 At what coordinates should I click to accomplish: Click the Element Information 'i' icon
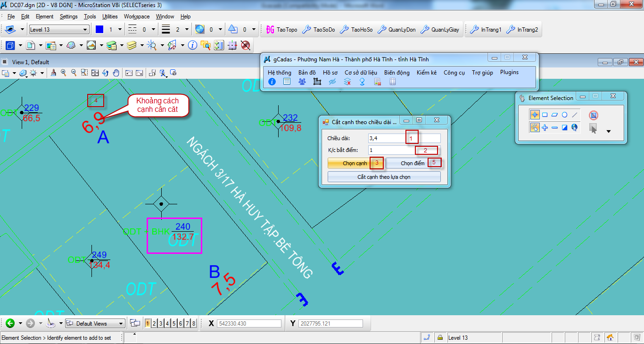tap(192, 45)
